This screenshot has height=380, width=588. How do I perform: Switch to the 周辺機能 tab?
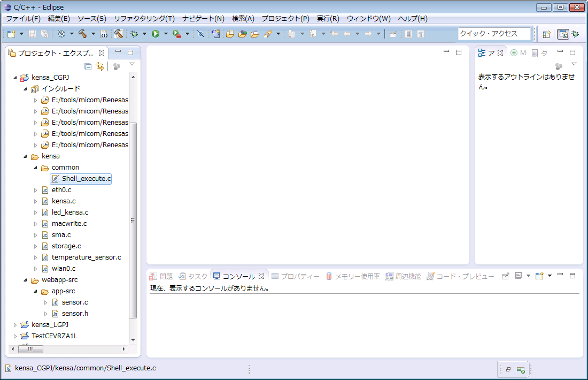403,276
